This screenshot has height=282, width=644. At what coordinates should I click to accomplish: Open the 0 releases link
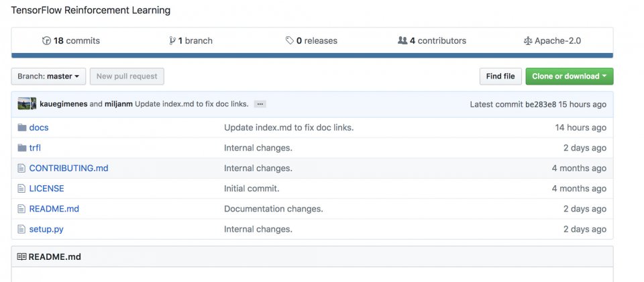311,41
